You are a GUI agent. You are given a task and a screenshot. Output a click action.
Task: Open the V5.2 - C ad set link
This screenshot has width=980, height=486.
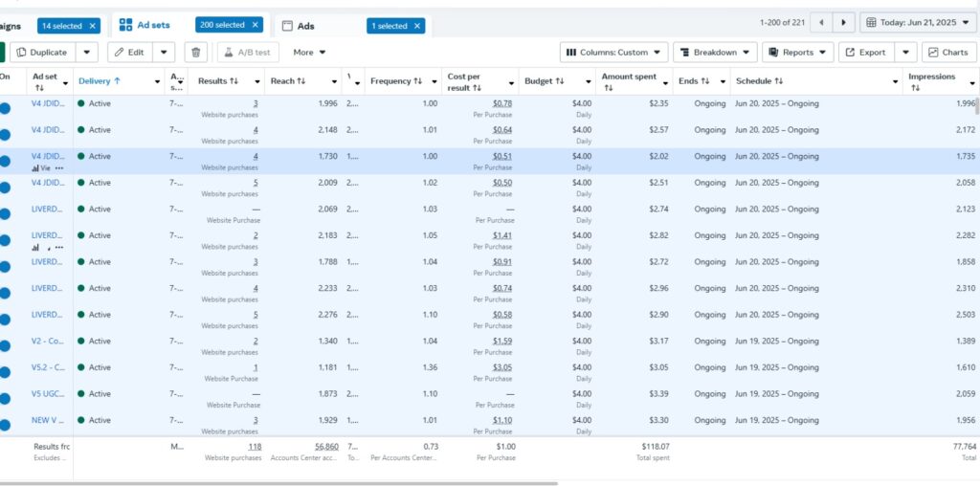(48, 367)
